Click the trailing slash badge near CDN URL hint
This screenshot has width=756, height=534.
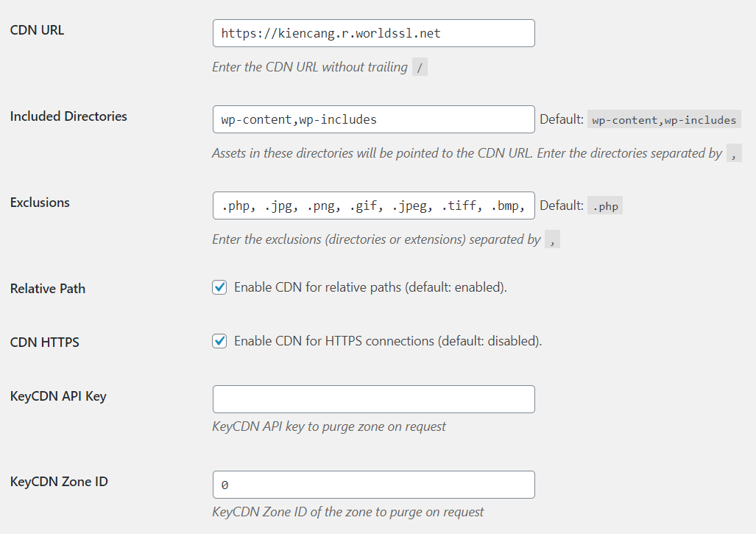tap(418, 67)
